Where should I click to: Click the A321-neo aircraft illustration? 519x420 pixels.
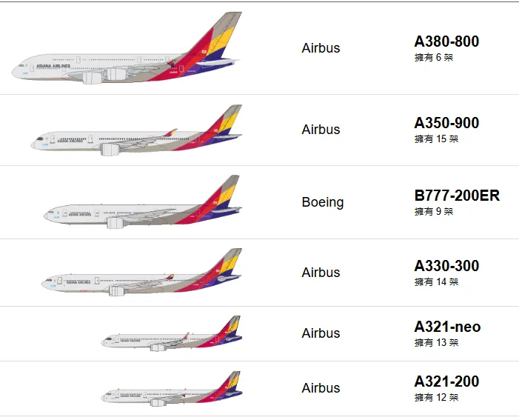[x=171, y=336]
